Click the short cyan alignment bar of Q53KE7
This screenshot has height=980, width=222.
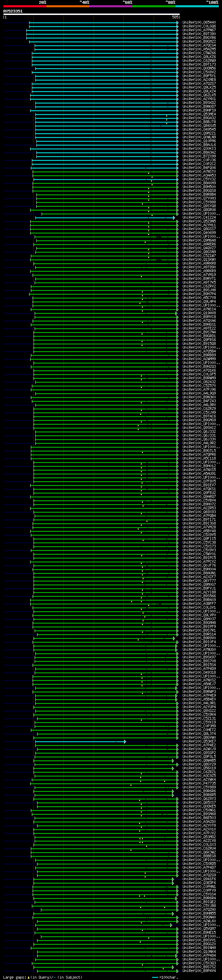[x=80, y=742]
